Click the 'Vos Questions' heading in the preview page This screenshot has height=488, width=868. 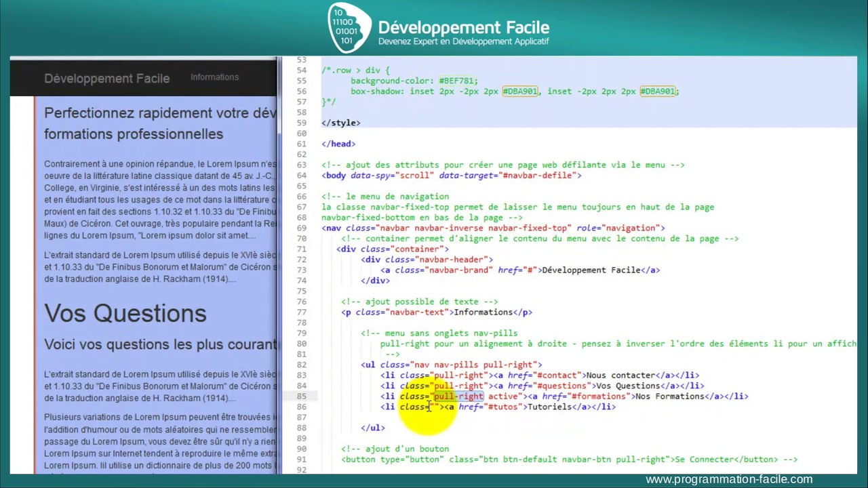point(125,313)
